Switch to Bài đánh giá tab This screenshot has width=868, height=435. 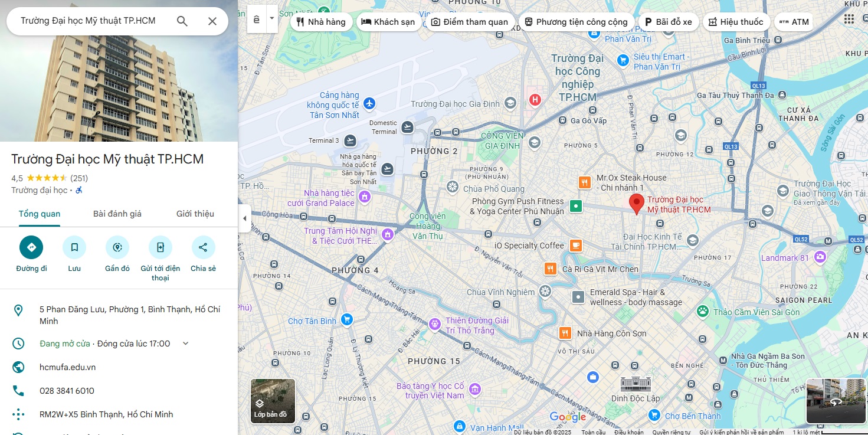tap(117, 214)
